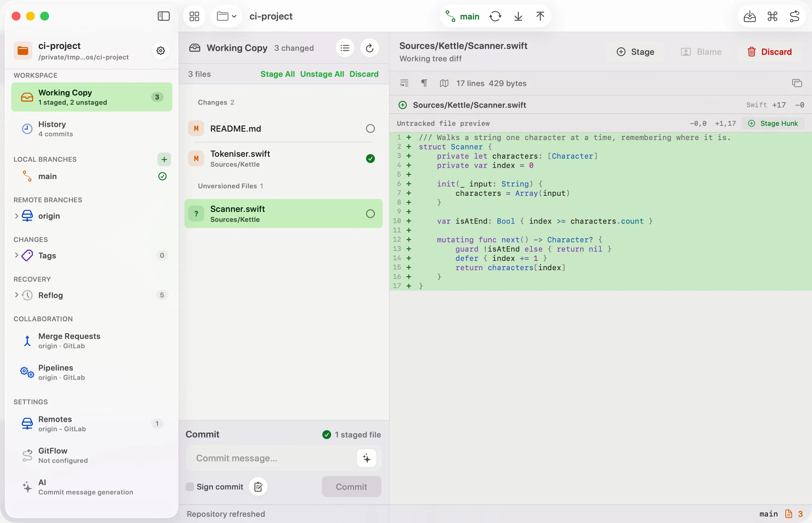This screenshot has width=812, height=523.
Task: Stage Scanner.swift with the Stage button
Action: click(635, 52)
